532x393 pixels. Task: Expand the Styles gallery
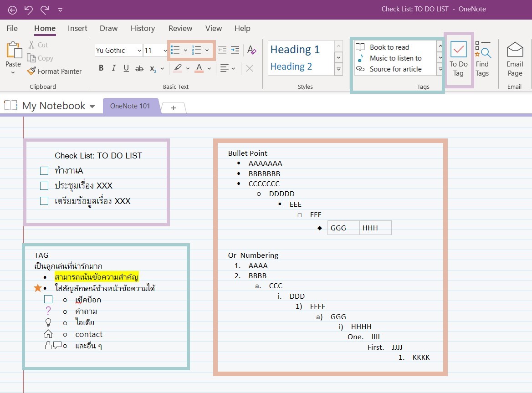tap(338, 69)
